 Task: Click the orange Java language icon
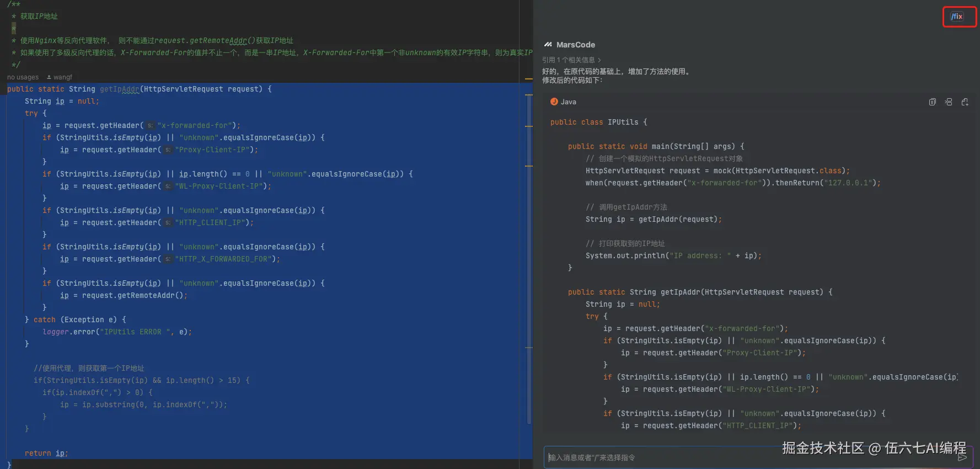pyautogui.click(x=554, y=102)
